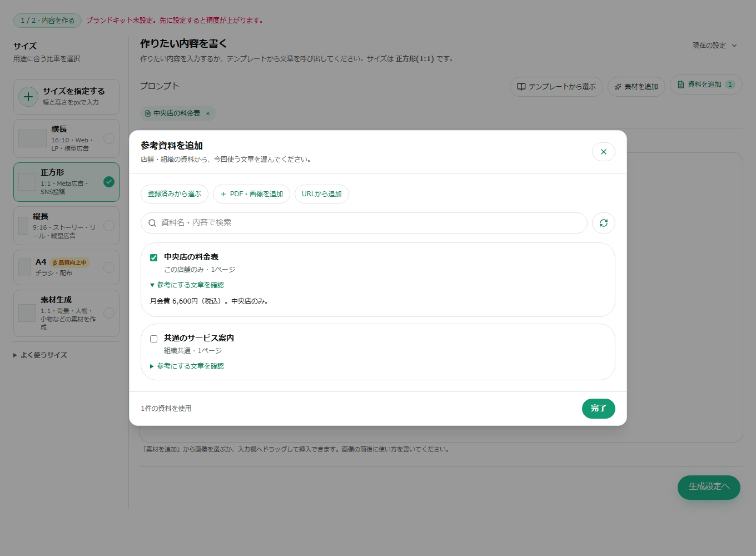This screenshot has width=756, height=556.
Task: Select the A4 チラシ radio button
Action: [x=109, y=267]
